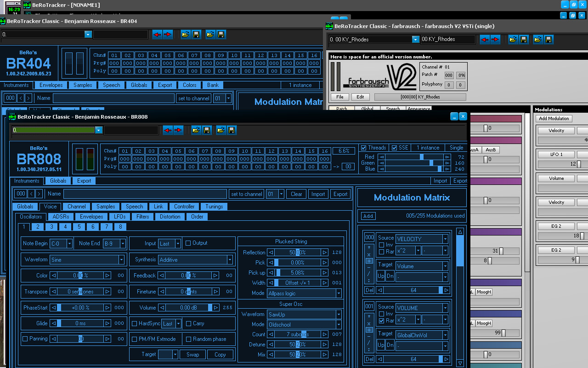Open the oscillator Input dropdown showing Last
588x368 pixels.
[170, 243]
